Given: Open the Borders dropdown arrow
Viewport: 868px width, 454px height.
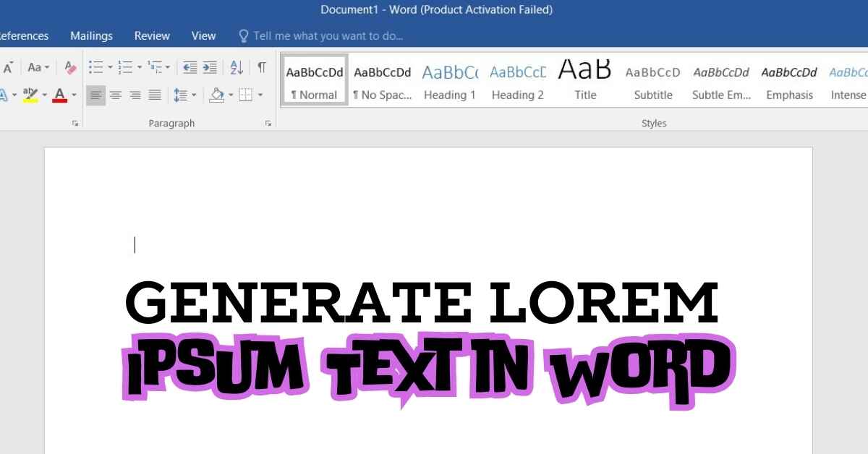Looking at the screenshot, I should click(261, 95).
